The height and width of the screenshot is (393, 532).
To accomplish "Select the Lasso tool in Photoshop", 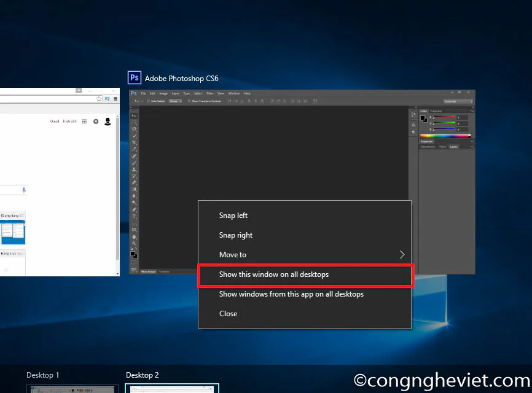I will click(134, 129).
